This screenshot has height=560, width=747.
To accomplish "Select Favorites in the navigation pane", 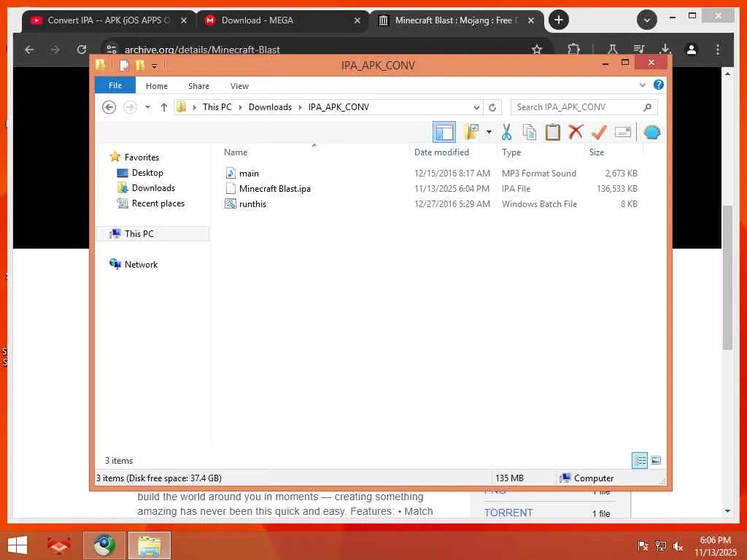I will tap(142, 157).
